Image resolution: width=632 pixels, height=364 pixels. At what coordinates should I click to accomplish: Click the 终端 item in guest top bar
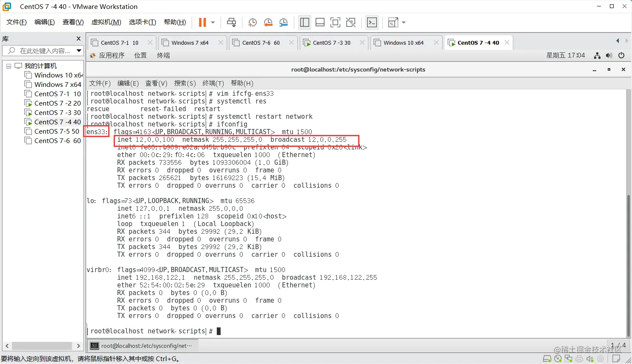pyautogui.click(x=164, y=55)
